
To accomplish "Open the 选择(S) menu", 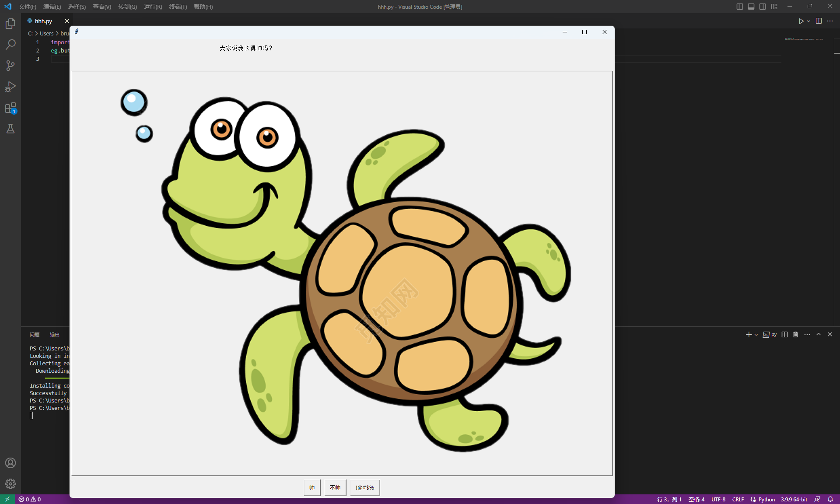I will point(77,7).
